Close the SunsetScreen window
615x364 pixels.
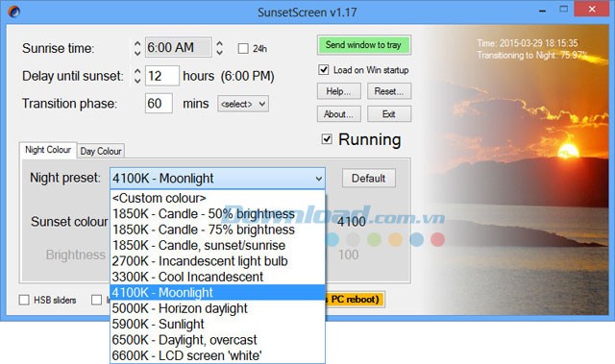[x=592, y=9]
